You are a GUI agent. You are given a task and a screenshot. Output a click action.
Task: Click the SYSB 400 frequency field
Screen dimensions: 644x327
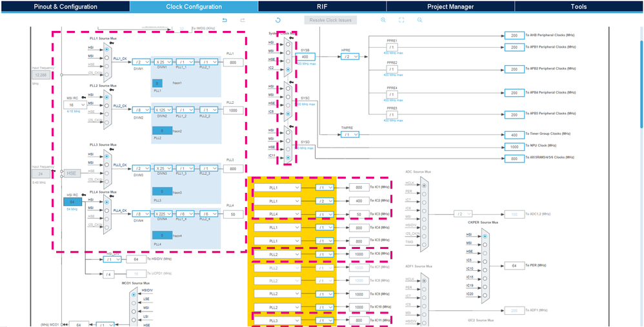point(305,57)
